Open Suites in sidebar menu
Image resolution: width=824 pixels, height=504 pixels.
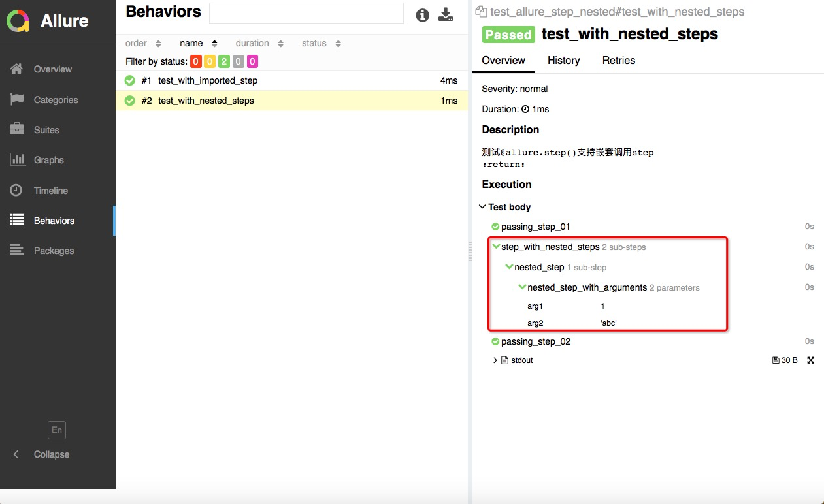coord(46,130)
